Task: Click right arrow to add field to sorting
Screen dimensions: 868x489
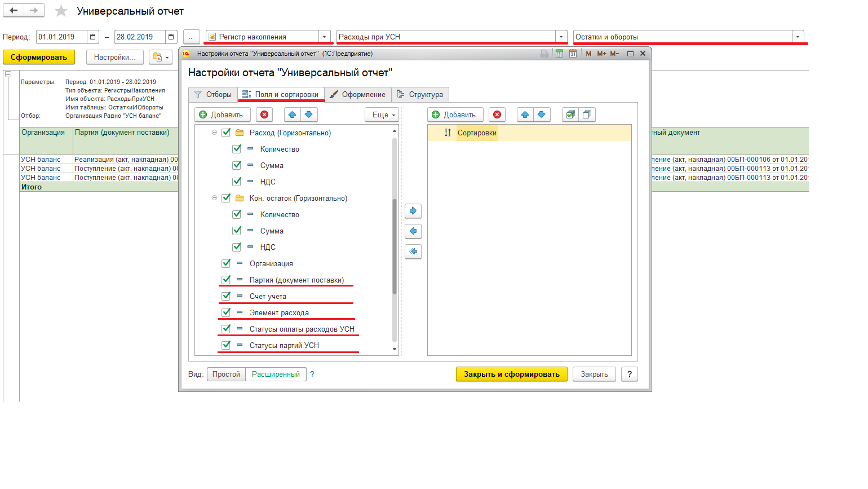Action: click(413, 211)
